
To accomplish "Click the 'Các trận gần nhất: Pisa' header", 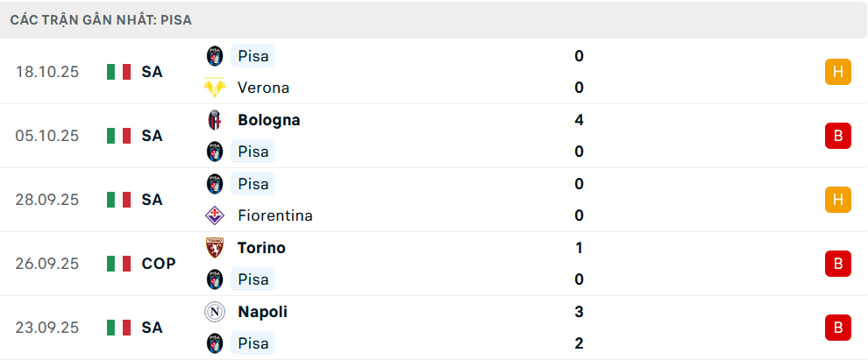I will pos(101,19).
